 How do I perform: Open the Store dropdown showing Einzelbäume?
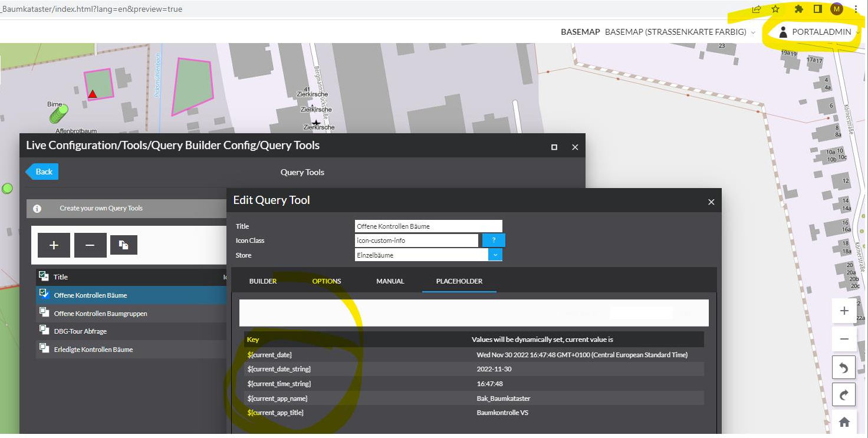[495, 255]
